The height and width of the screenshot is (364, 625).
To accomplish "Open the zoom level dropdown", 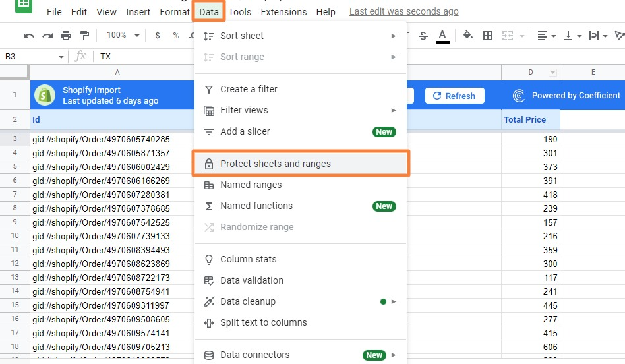I will 123,36.
